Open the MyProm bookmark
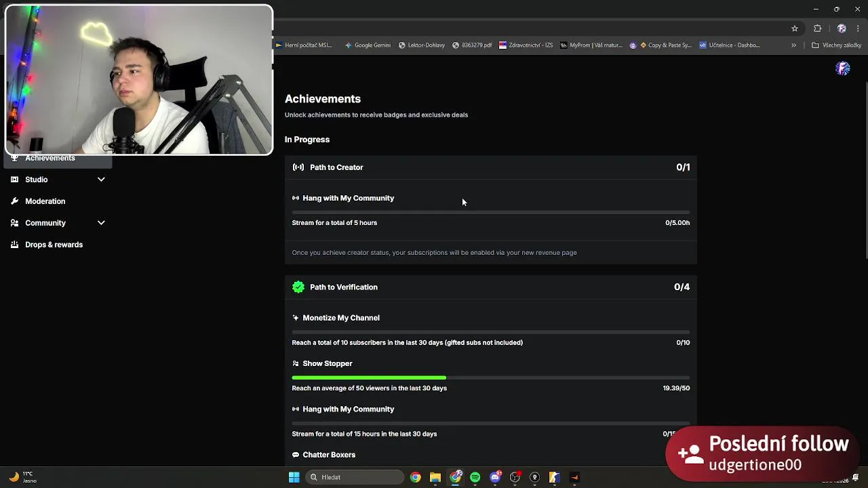 click(591, 45)
